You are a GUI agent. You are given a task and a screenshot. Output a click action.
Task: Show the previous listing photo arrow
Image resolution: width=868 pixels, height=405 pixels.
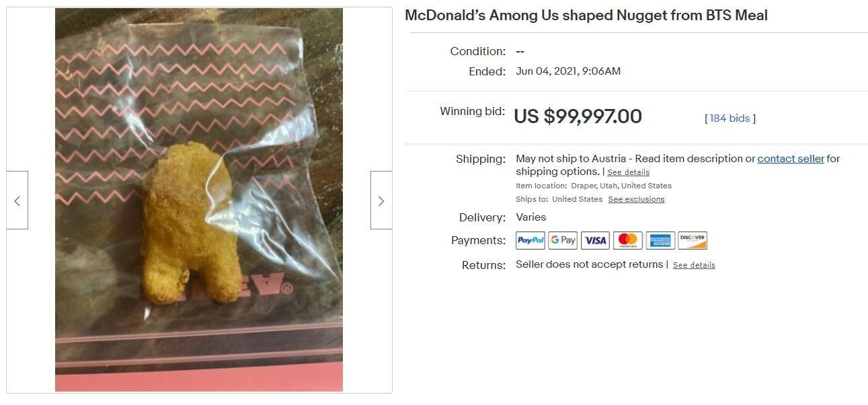point(17,200)
